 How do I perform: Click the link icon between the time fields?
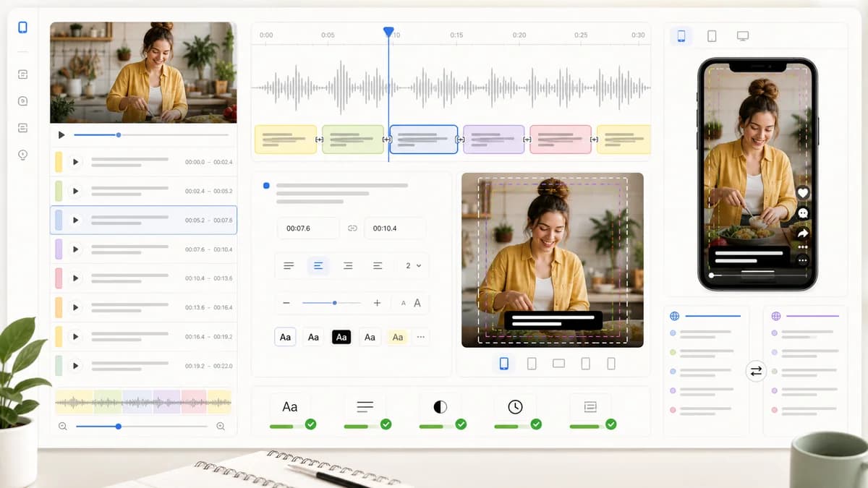(352, 228)
